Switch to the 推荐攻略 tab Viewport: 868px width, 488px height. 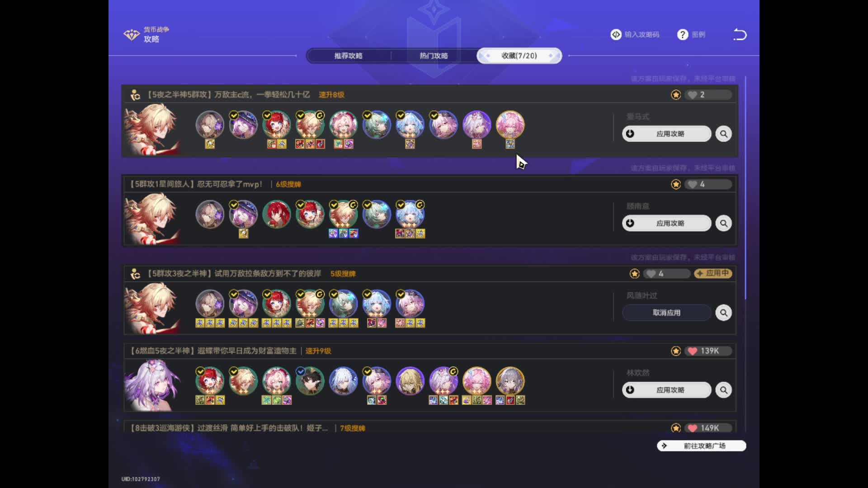[349, 56]
